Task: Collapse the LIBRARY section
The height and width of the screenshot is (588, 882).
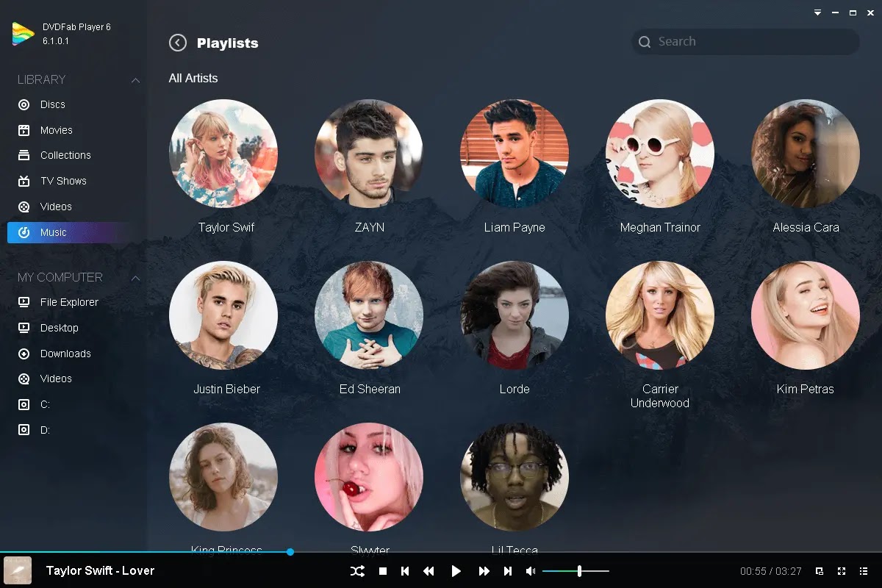Action: click(x=135, y=79)
